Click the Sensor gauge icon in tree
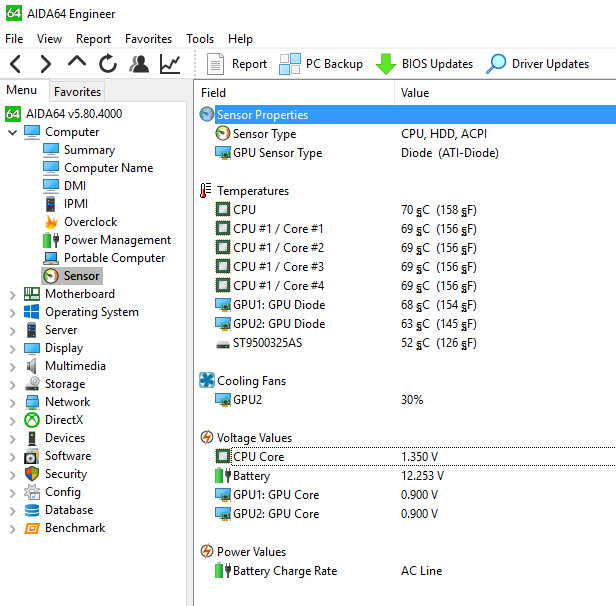 pyautogui.click(x=51, y=276)
